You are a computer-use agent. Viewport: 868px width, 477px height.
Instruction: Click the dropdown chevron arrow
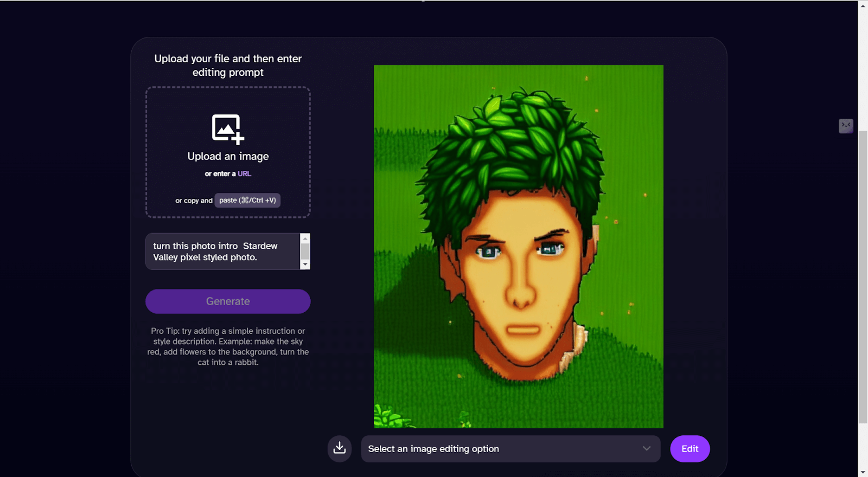click(x=646, y=448)
